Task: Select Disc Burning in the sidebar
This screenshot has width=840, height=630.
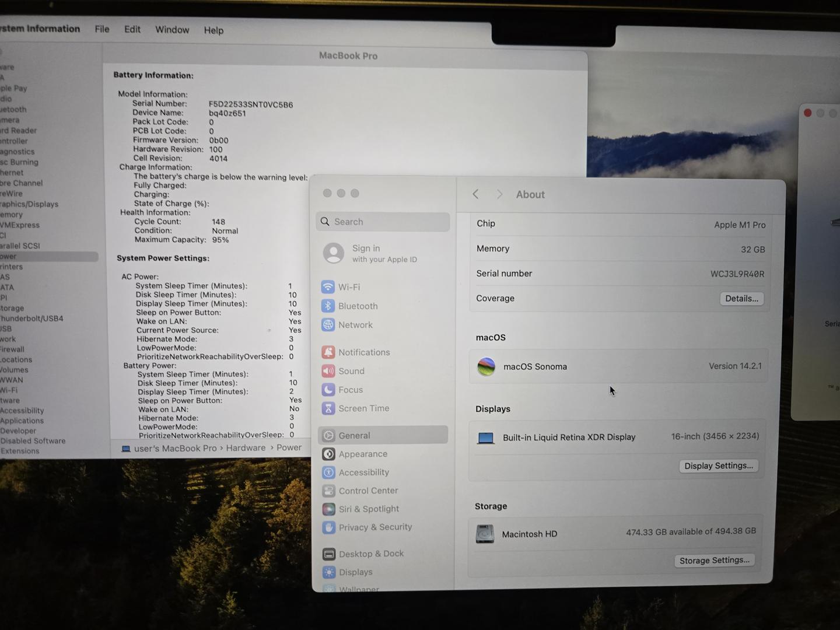Action: pyautogui.click(x=19, y=162)
